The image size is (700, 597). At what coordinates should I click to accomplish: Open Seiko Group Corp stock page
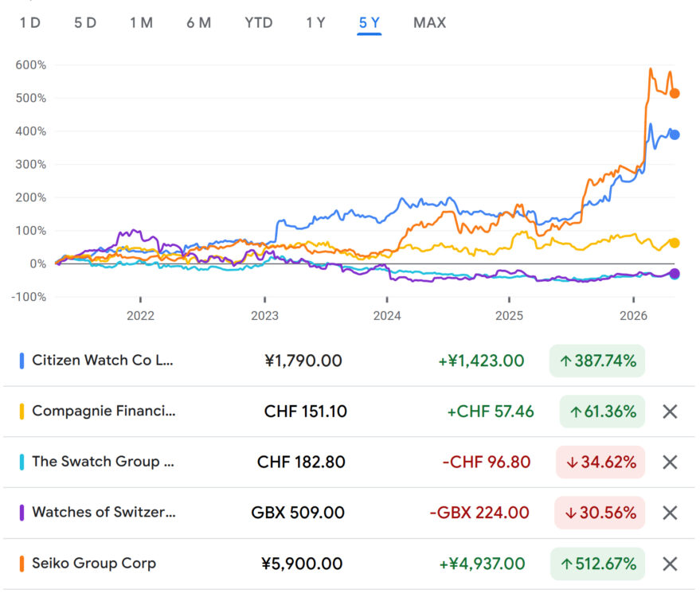pyautogui.click(x=94, y=564)
